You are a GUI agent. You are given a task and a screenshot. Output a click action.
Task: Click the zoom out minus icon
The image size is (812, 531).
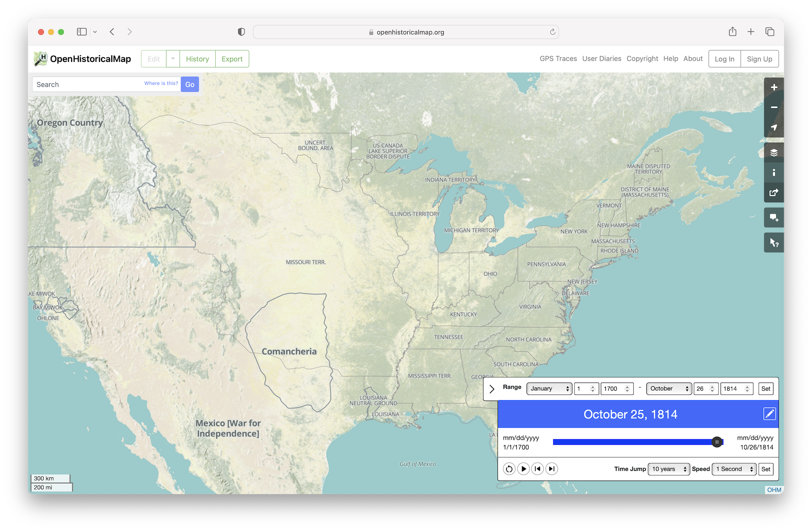coord(774,107)
